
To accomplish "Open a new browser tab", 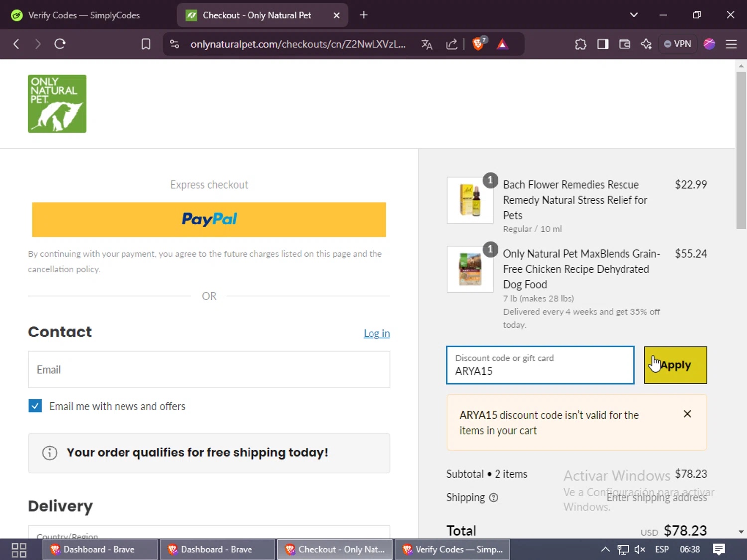I will [x=364, y=15].
